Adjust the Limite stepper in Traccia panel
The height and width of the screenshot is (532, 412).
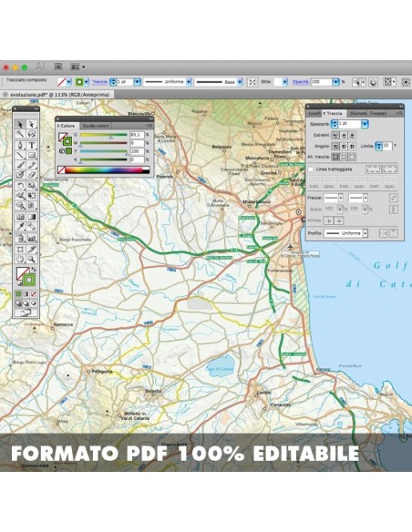click(x=379, y=147)
